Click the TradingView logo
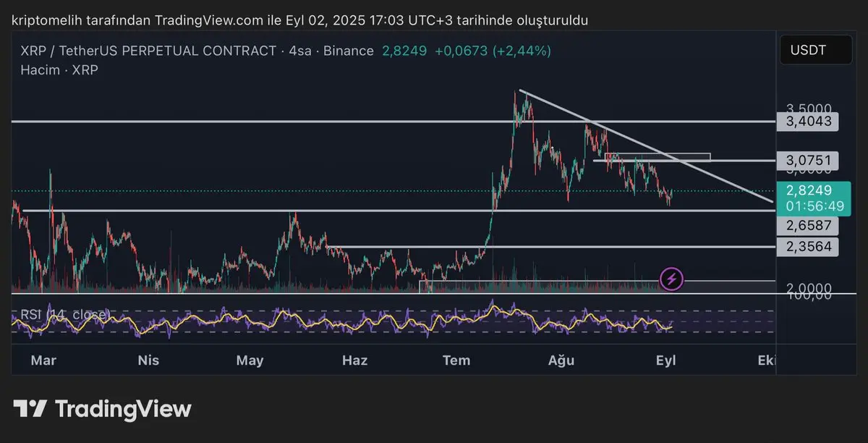The image size is (868, 443). (x=103, y=409)
